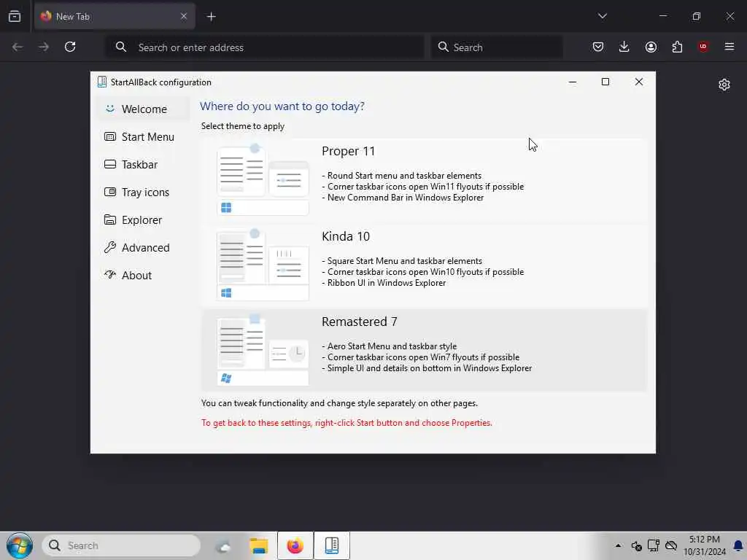Open a new Firefox tab with plus
The height and width of the screenshot is (560, 747).
pyautogui.click(x=212, y=17)
